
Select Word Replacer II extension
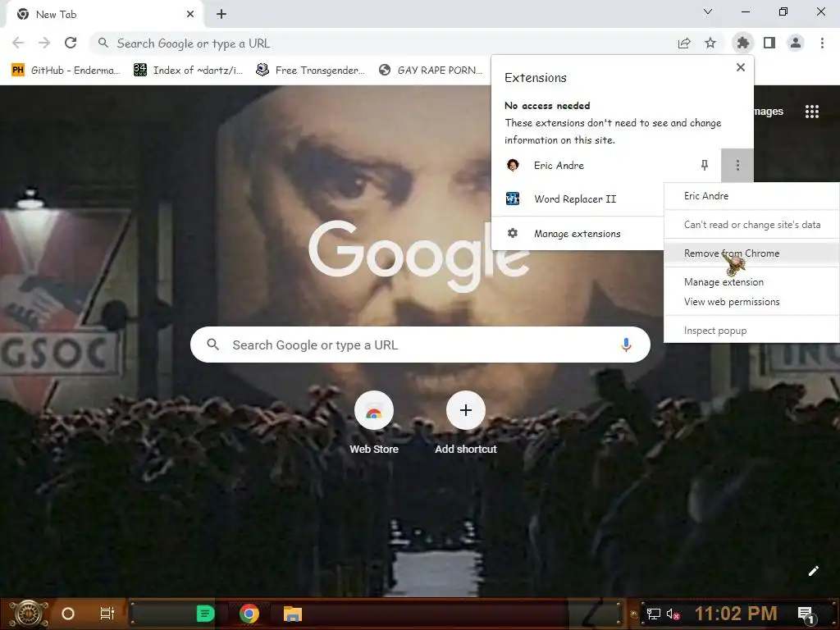[x=577, y=199]
